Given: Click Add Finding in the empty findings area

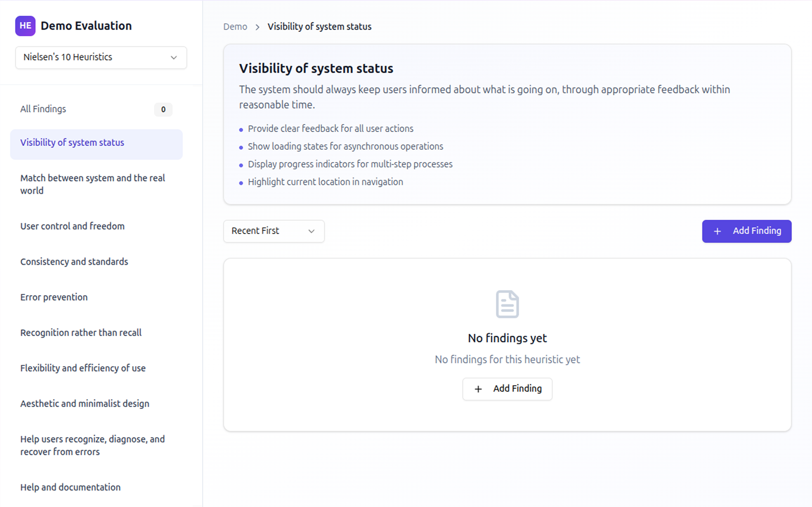Looking at the screenshot, I should (507, 388).
